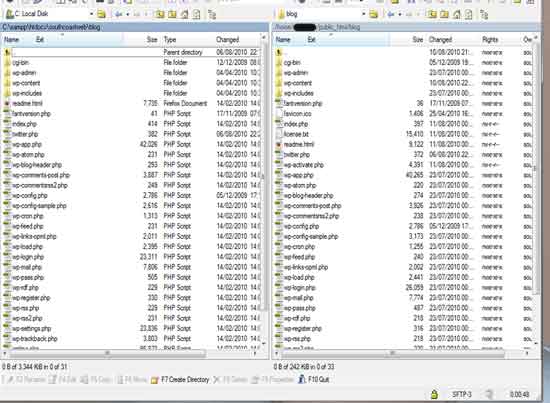
Task: Toggle the remote directory tree icon
Action: coord(484,14)
